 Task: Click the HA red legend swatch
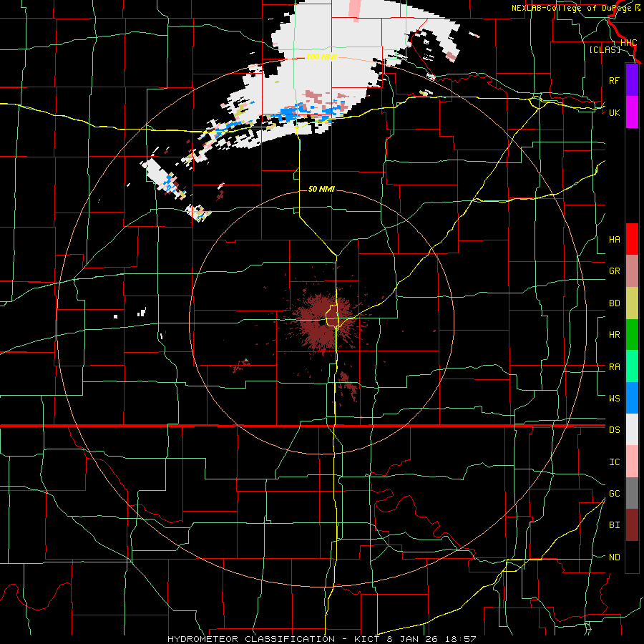click(x=632, y=239)
